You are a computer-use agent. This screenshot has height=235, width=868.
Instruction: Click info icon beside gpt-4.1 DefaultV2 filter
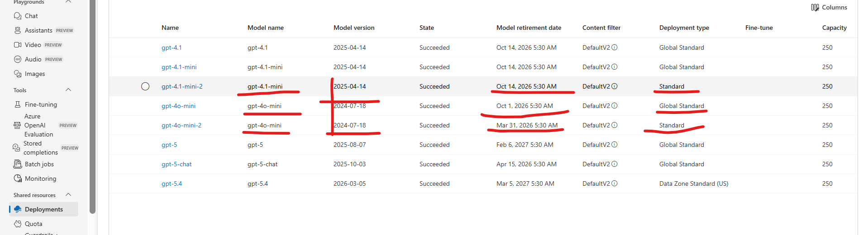pyautogui.click(x=615, y=47)
